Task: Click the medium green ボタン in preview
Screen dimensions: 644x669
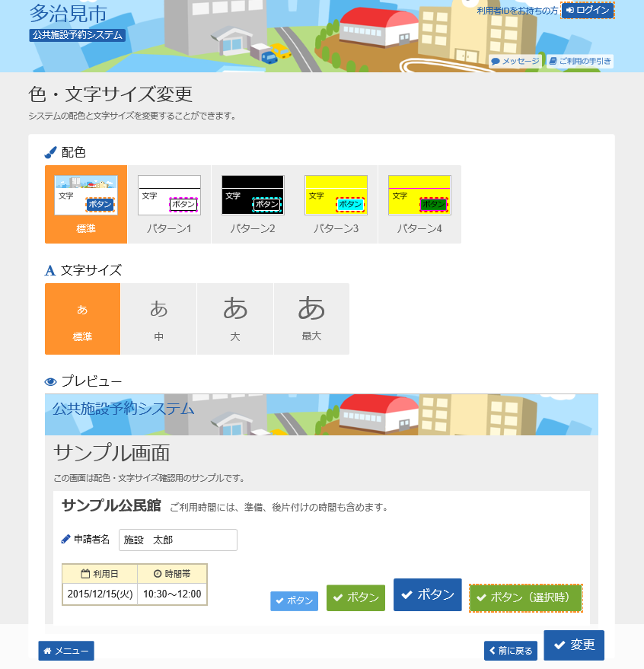Action: pyautogui.click(x=355, y=597)
